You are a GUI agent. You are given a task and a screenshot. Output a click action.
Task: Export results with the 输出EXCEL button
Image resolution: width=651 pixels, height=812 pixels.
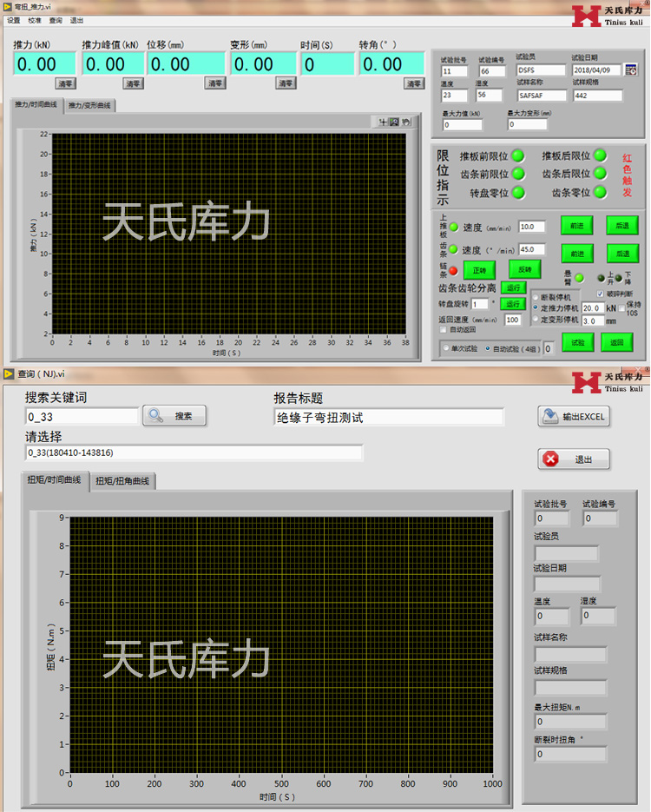(x=574, y=416)
